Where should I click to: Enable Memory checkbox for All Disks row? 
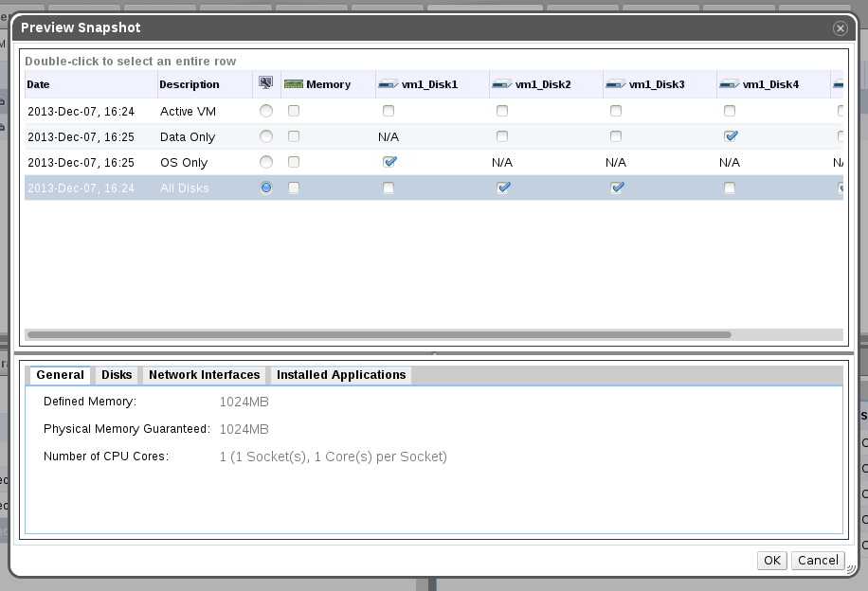coord(294,188)
